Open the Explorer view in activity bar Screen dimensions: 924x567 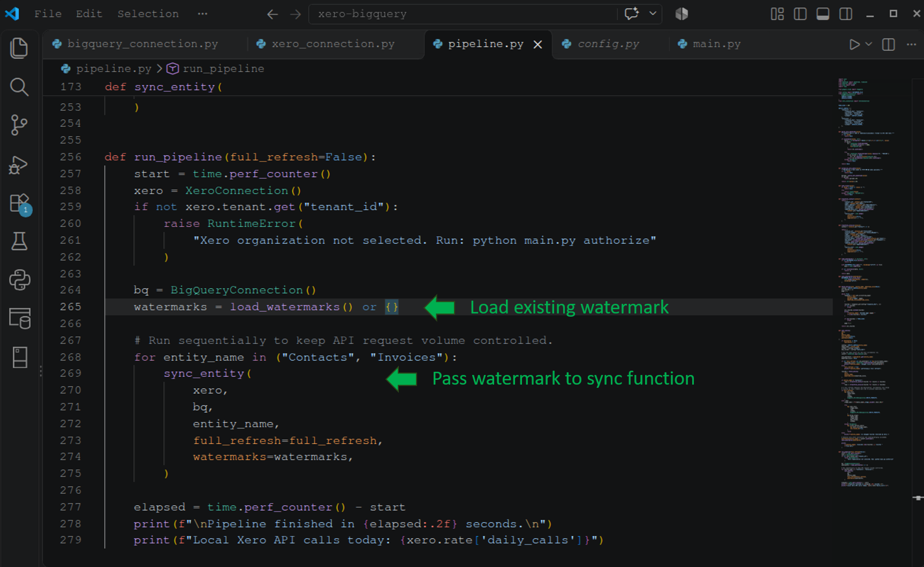(x=19, y=48)
